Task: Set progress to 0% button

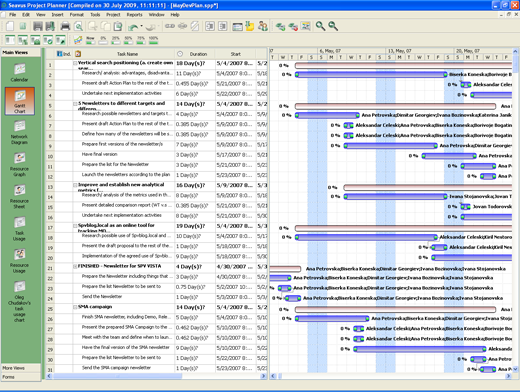Action: (x=103, y=40)
